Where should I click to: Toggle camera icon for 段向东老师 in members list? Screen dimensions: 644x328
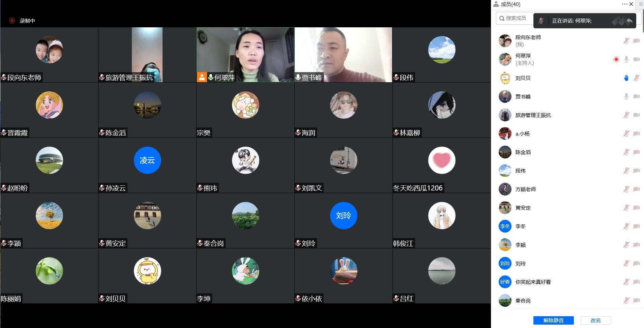pyautogui.click(x=637, y=41)
